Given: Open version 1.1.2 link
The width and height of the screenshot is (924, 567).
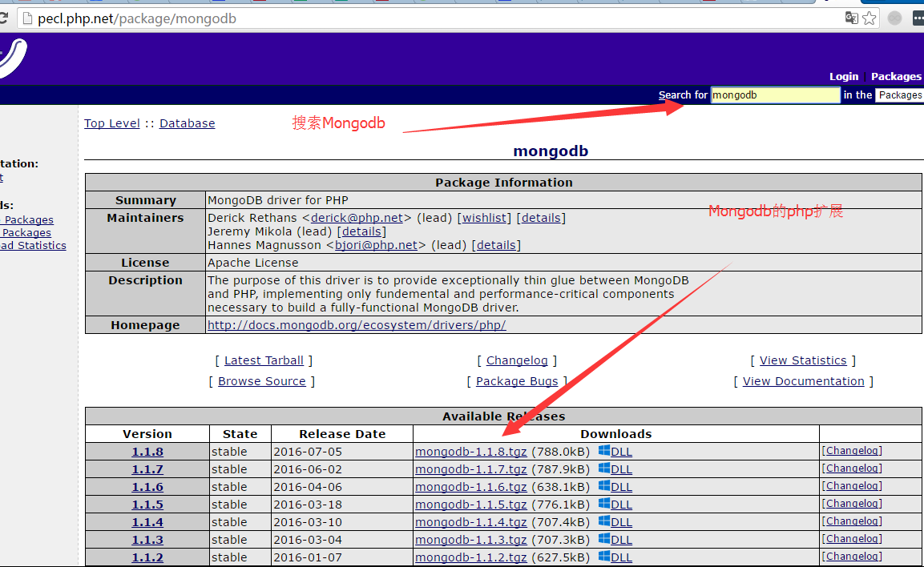Looking at the screenshot, I should 147,557.
